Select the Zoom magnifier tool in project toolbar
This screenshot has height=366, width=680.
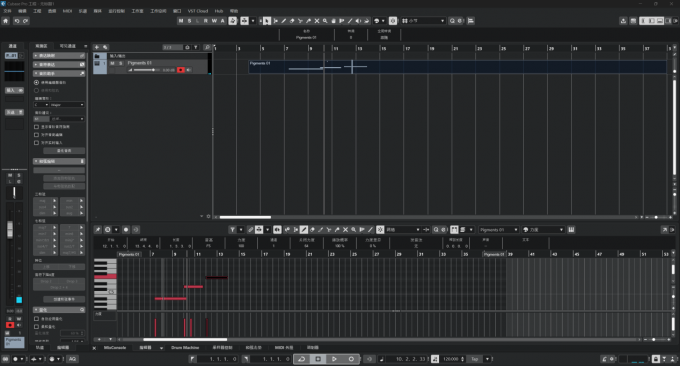click(325, 21)
